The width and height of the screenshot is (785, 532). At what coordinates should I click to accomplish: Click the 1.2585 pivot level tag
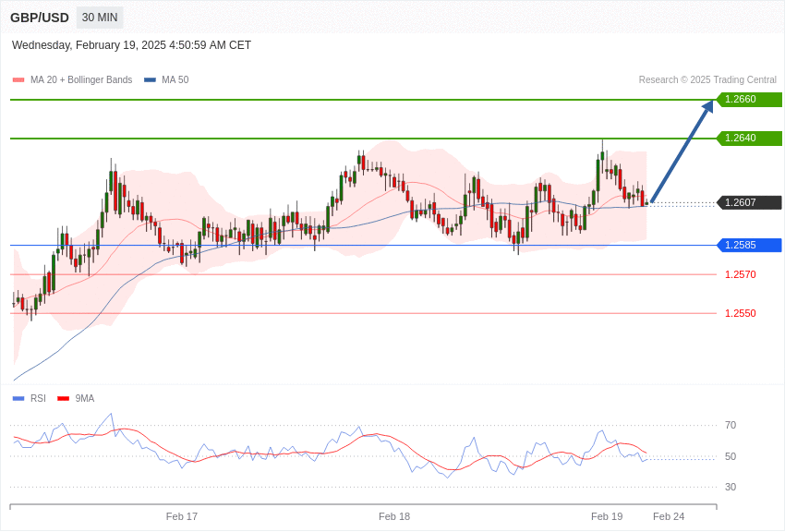[x=749, y=245]
